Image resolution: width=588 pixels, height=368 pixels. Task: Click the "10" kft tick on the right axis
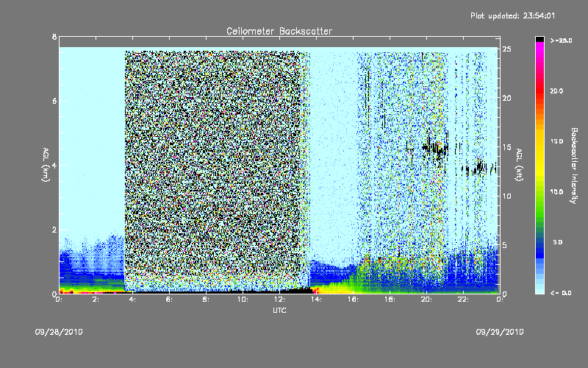pyautogui.click(x=507, y=196)
